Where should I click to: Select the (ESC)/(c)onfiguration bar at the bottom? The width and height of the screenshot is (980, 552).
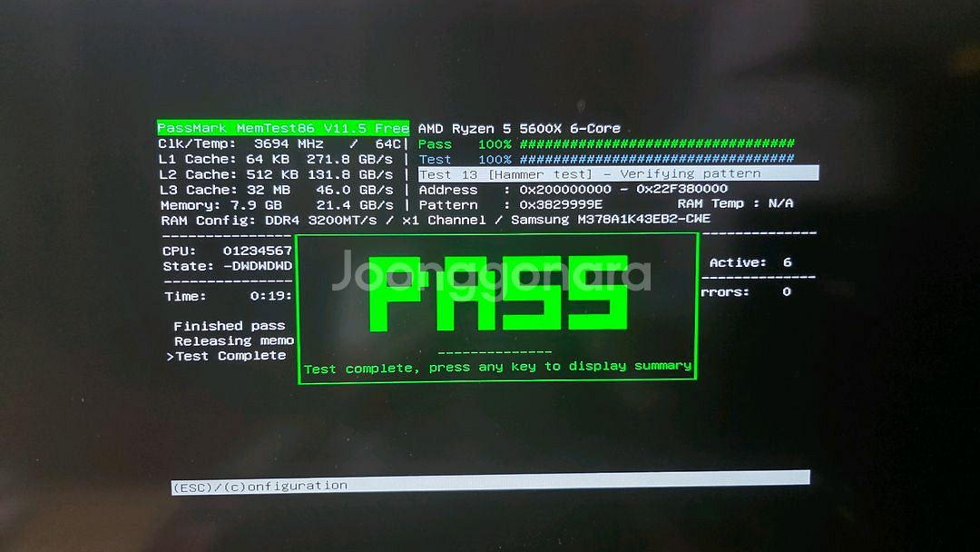pyautogui.click(x=490, y=482)
